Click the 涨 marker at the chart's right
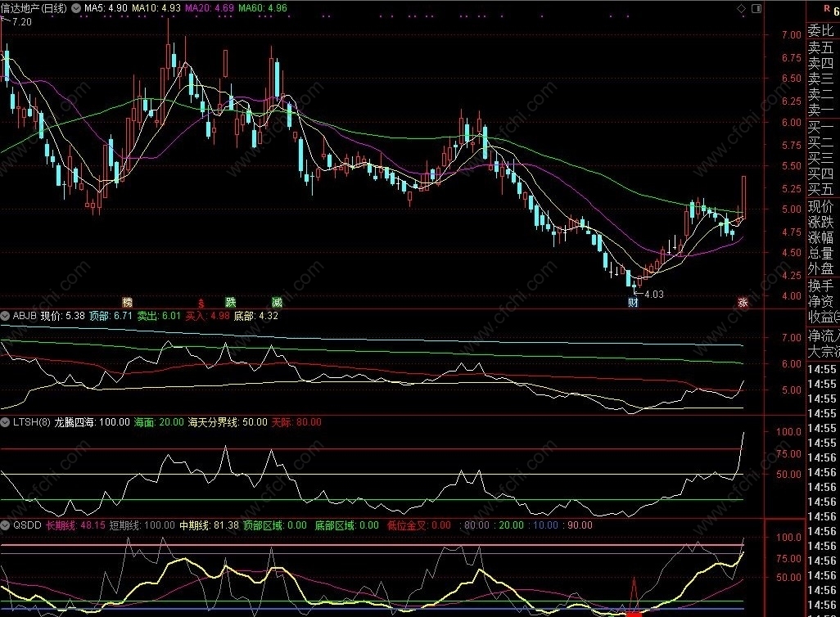 (743, 302)
